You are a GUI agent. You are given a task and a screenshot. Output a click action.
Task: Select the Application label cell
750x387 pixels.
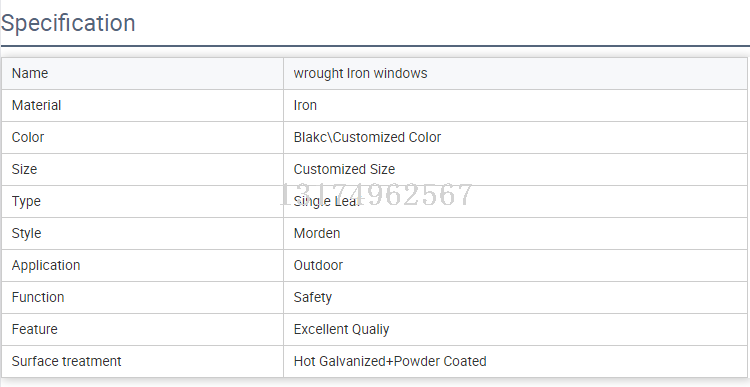pos(143,265)
